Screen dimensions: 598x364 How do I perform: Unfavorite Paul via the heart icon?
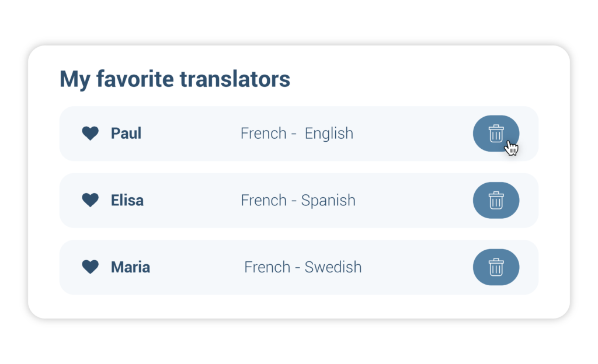coord(91,133)
